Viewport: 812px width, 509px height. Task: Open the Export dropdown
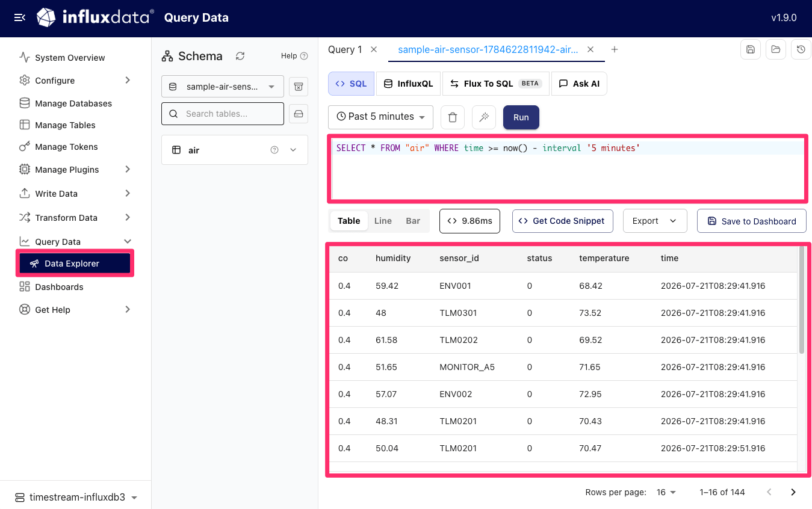coord(654,221)
